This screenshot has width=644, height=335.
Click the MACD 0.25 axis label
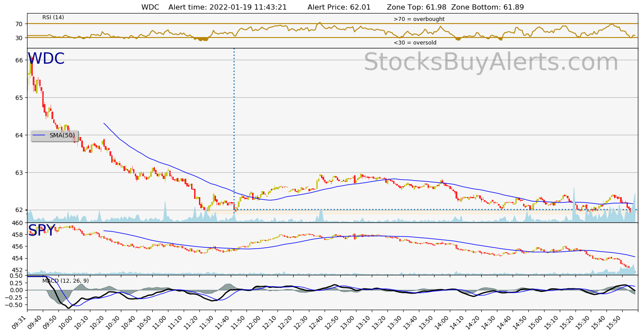[x=16, y=283]
